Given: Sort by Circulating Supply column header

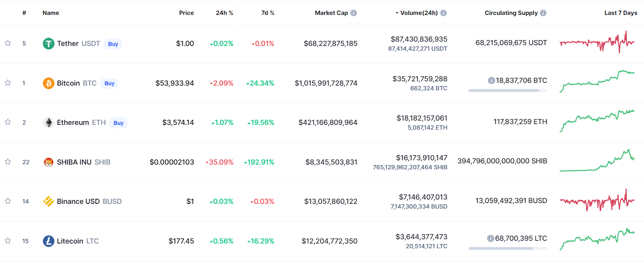Looking at the screenshot, I should (x=511, y=13).
